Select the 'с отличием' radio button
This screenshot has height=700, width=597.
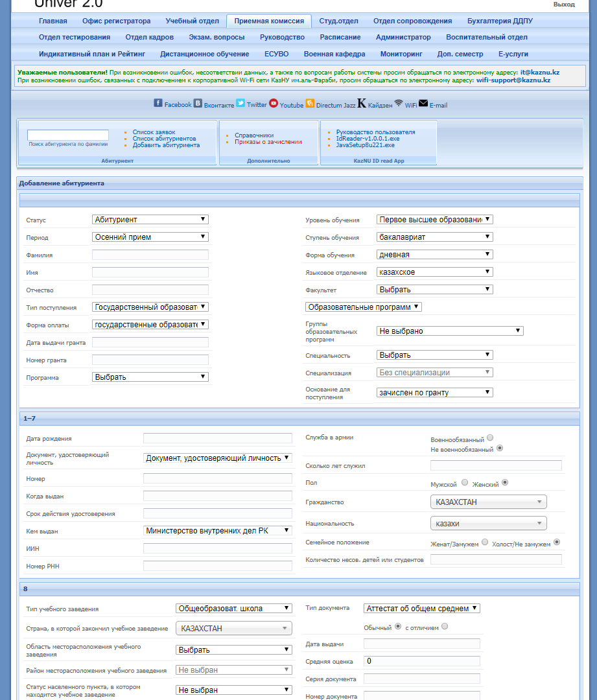445,626
